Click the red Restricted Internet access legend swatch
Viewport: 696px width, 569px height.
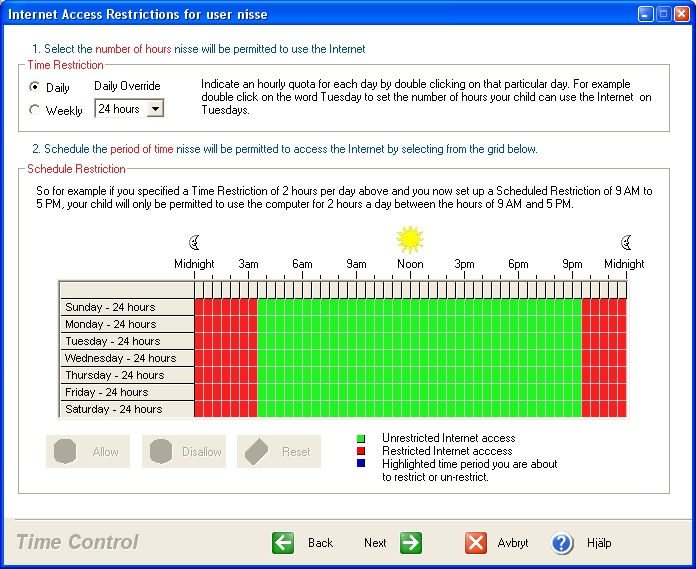pos(360,451)
